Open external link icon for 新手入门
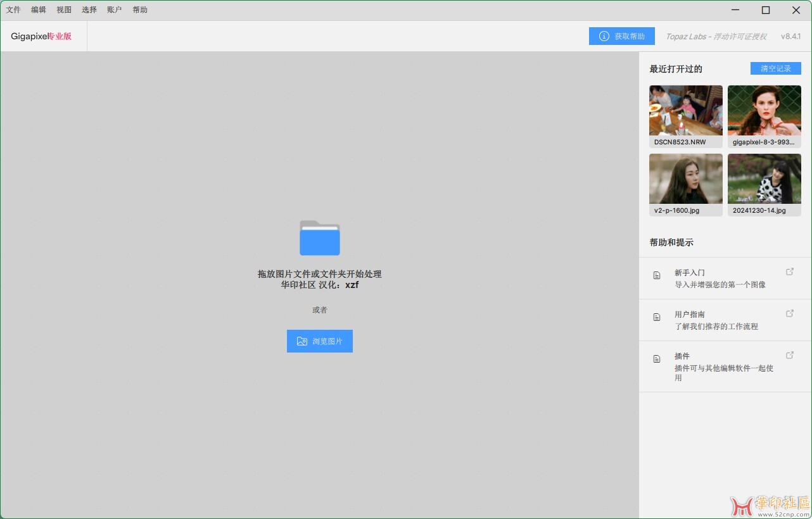The height and width of the screenshot is (519, 812). [x=790, y=272]
